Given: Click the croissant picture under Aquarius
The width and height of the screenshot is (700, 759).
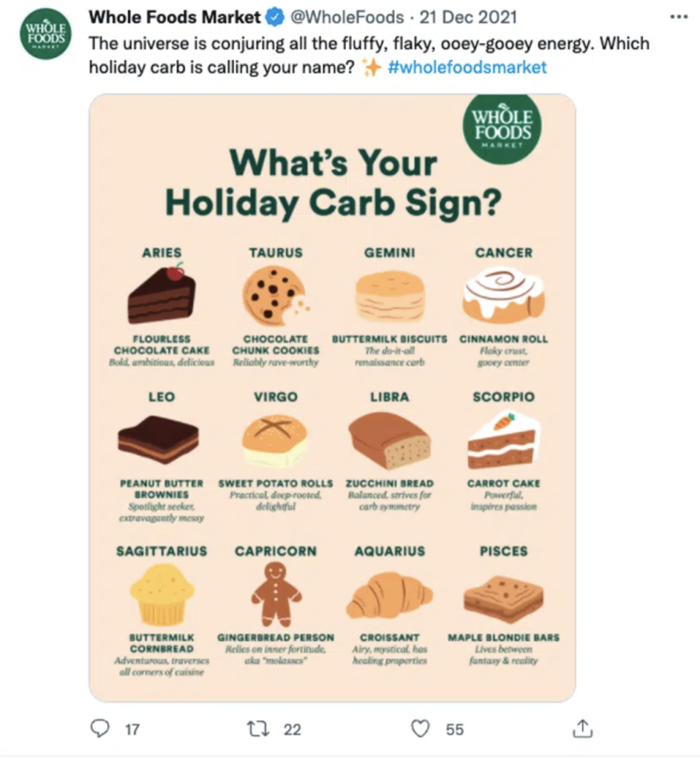Looking at the screenshot, I should (x=390, y=594).
